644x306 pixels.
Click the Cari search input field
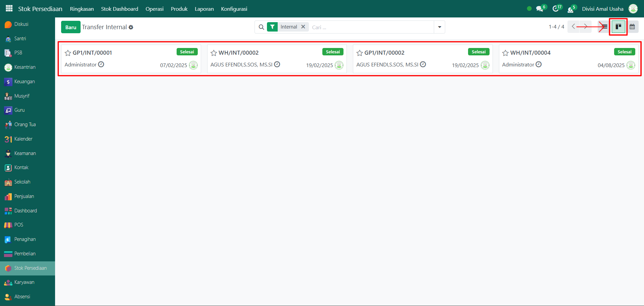coord(369,27)
